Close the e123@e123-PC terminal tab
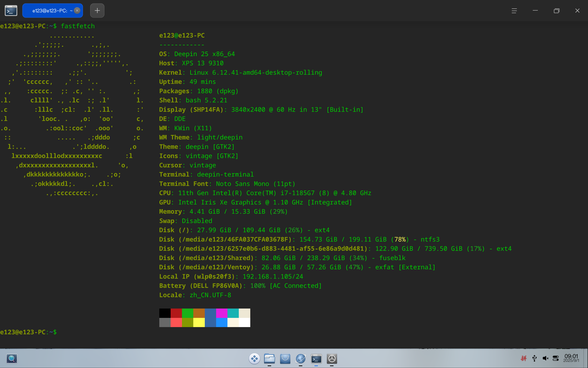 tap(77, 10)
